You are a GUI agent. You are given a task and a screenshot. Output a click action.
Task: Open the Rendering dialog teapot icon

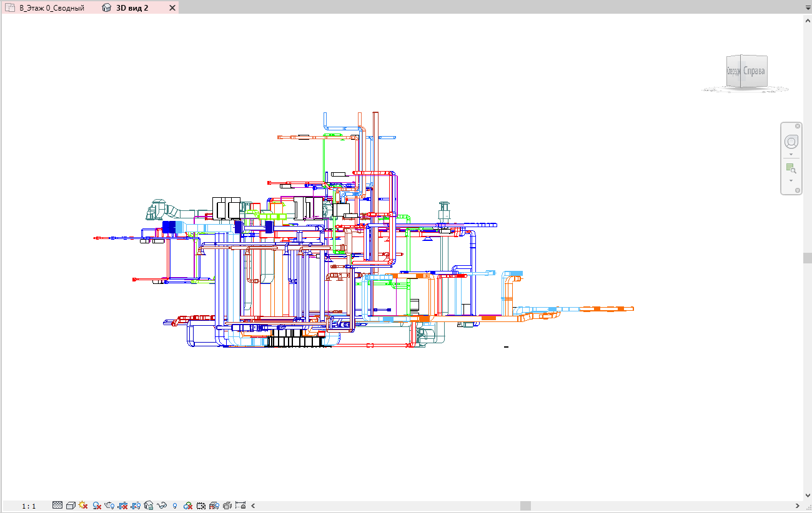point(108,506)
